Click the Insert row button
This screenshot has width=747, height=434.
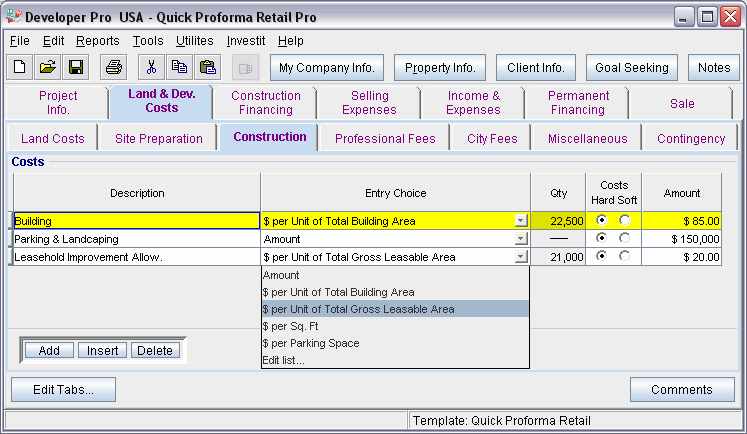102,350
